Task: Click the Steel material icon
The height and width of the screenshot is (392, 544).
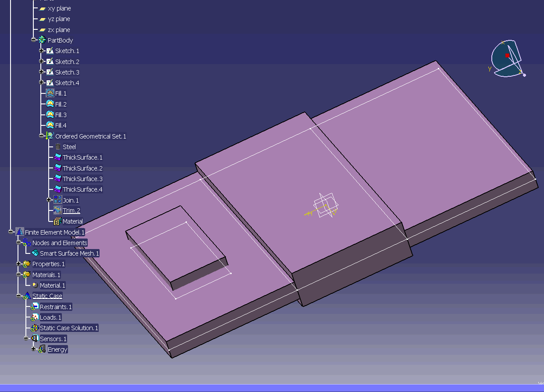Action: click(57, 147)
